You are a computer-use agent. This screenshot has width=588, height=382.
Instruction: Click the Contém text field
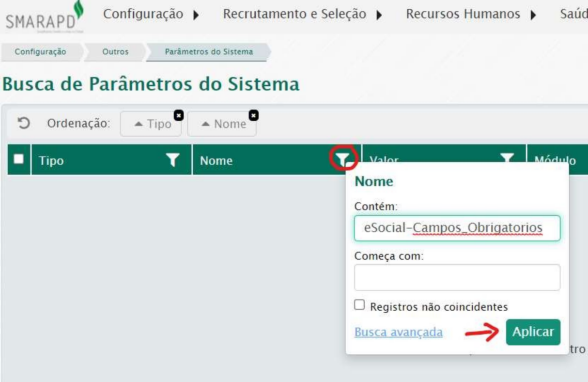[457, 228]
